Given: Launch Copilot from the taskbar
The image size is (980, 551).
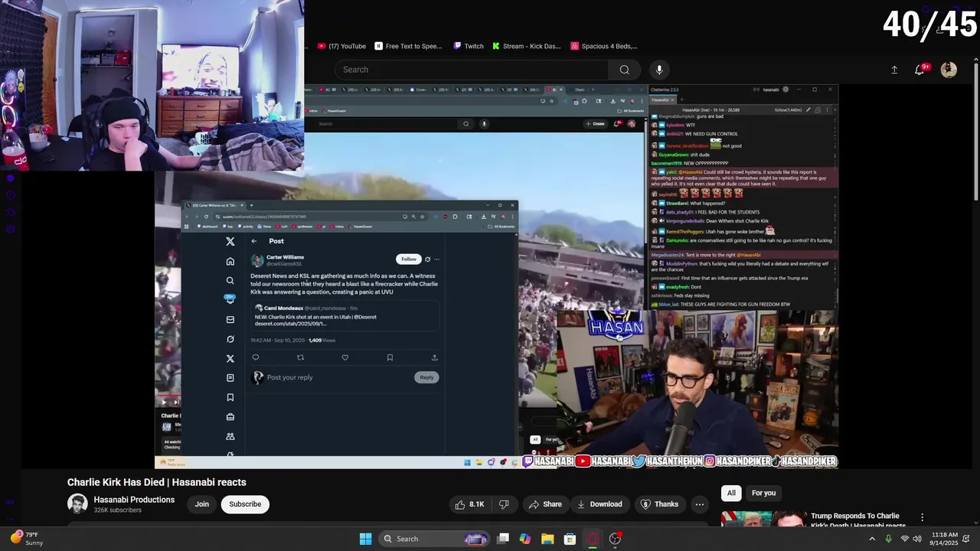Looking at the screenshot, I should pyautogui.click(x=525, y=539).
